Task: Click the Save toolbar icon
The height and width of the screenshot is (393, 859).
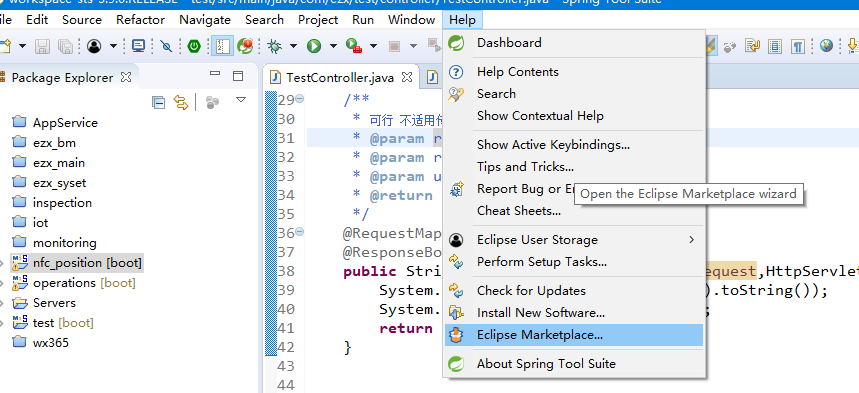Action: click(x=42, y=47)
